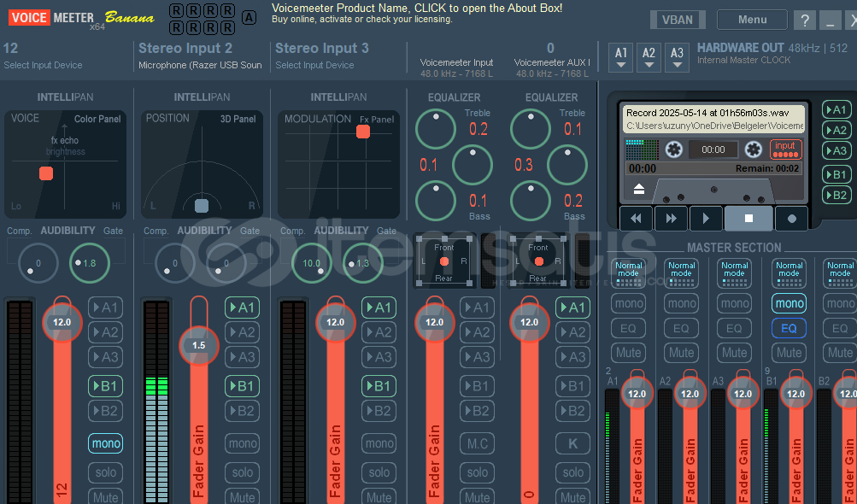
Task: Mute the A2 master bus
Action: coord(682,353)
